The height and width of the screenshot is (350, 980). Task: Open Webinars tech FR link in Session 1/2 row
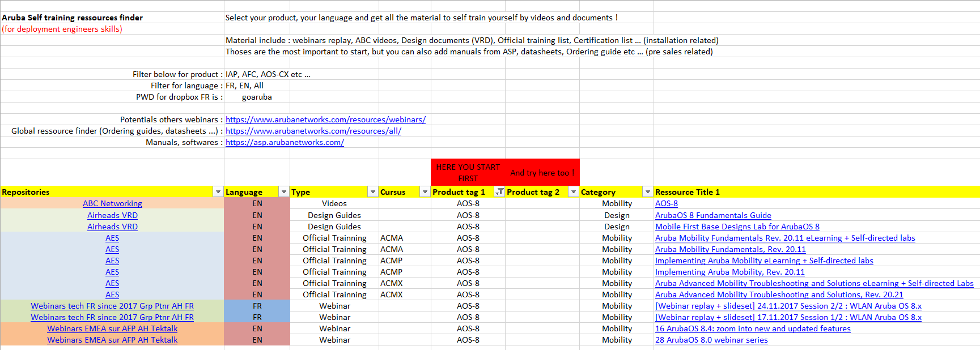point(112,317)
